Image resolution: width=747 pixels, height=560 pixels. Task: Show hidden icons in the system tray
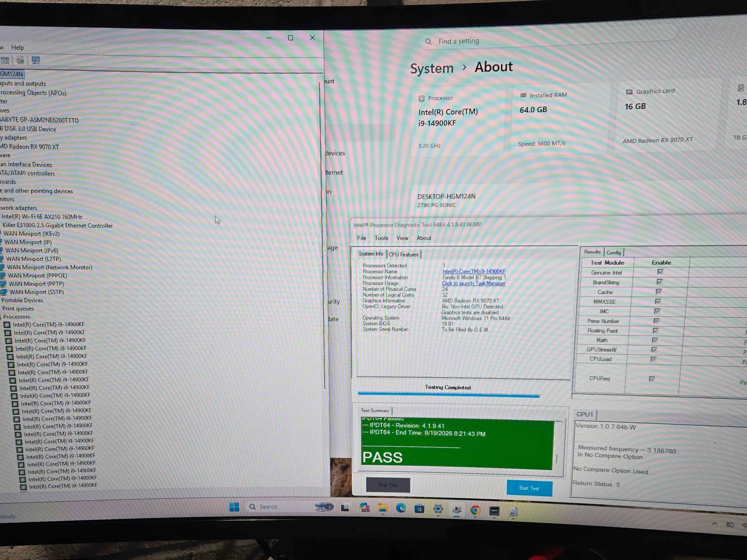click(x=714, y=524)
